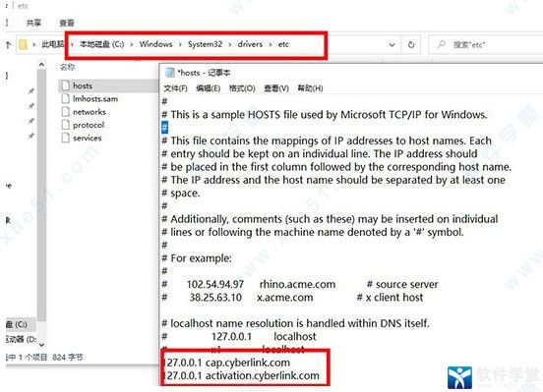Click the '# x client host' comment

(390, 298)
